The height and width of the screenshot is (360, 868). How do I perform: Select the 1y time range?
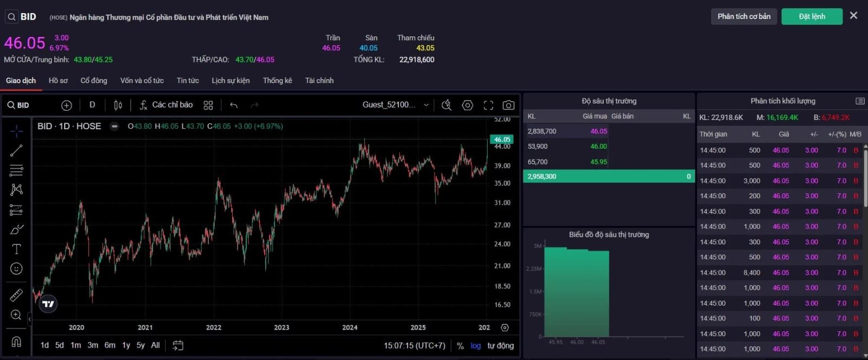(126, 345)
